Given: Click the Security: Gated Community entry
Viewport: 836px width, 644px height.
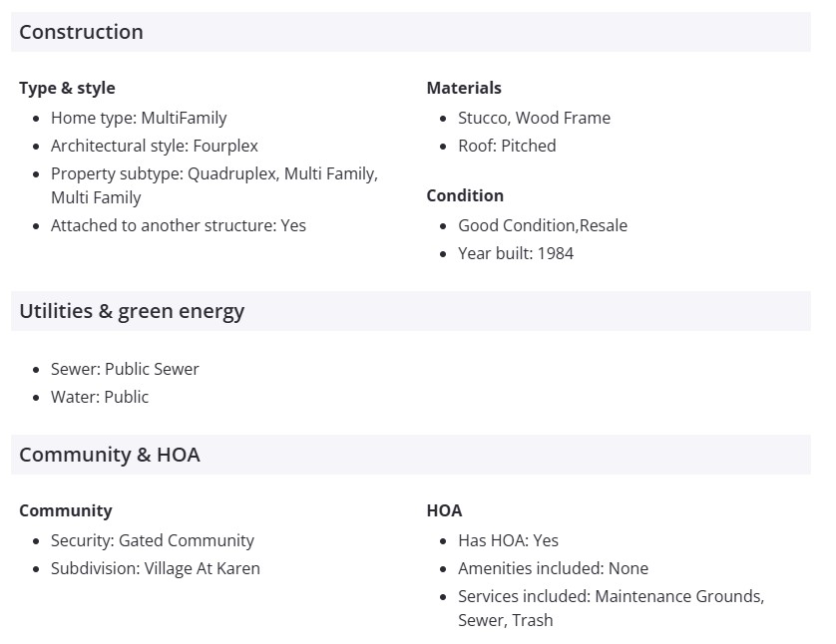Looking at the screenshot, I should pos(152,540).
